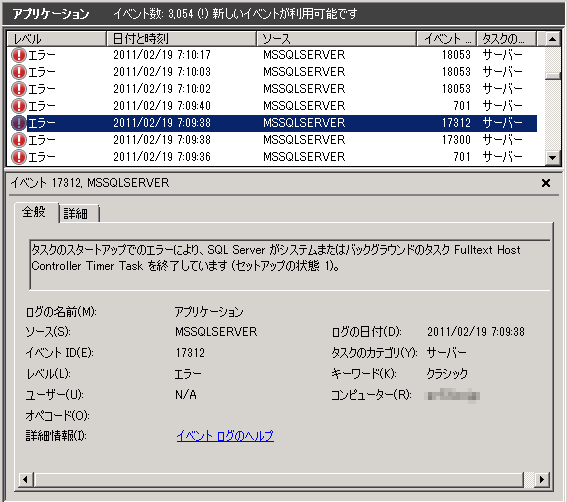
Task: Click MSSQLSERVER source in the 7:10:03 row
Action: (x=304, y=72)
